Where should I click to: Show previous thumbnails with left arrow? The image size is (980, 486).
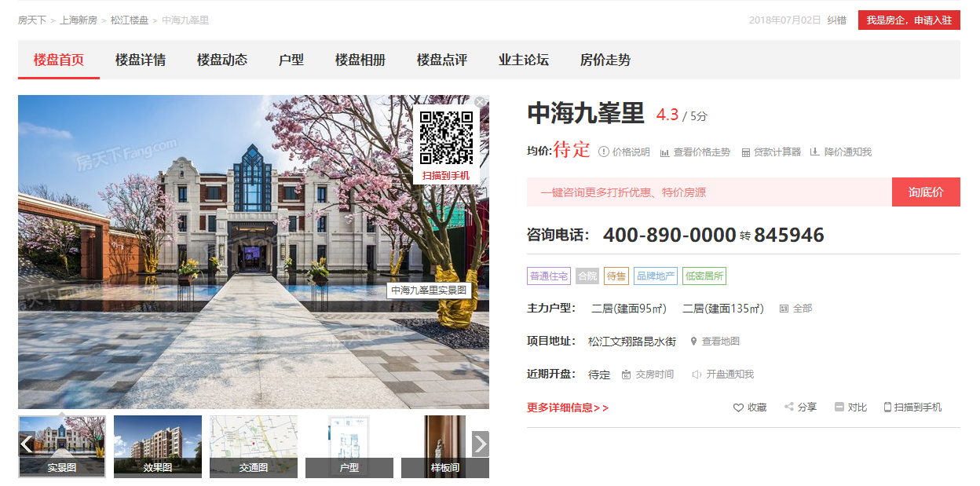(27, 444)
